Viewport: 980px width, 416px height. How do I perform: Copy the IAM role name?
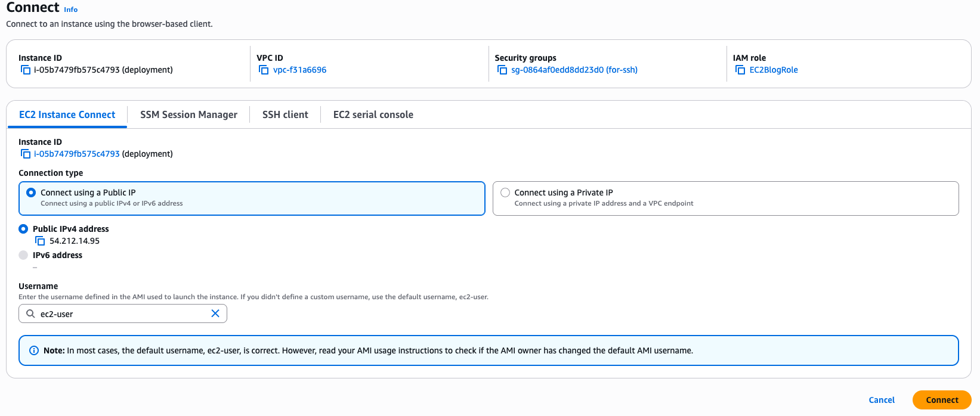[740, 70]
